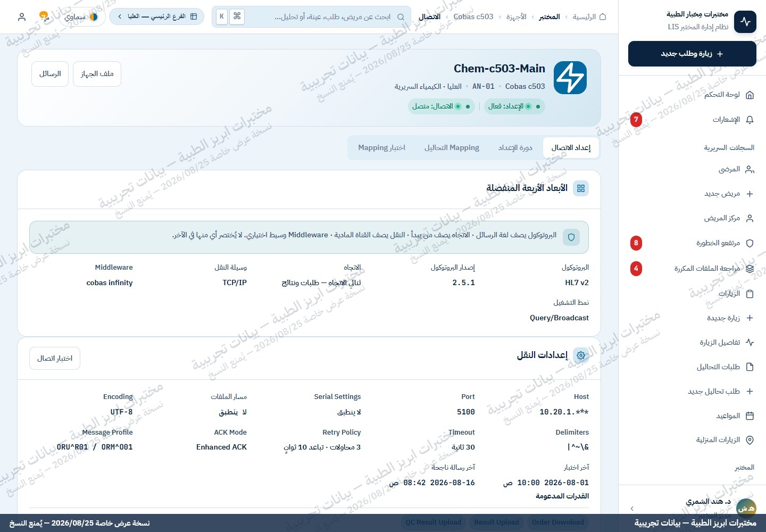Click the users icon beside المرضى
Viewport: 766px width, 532px height.
coord(750,169)
